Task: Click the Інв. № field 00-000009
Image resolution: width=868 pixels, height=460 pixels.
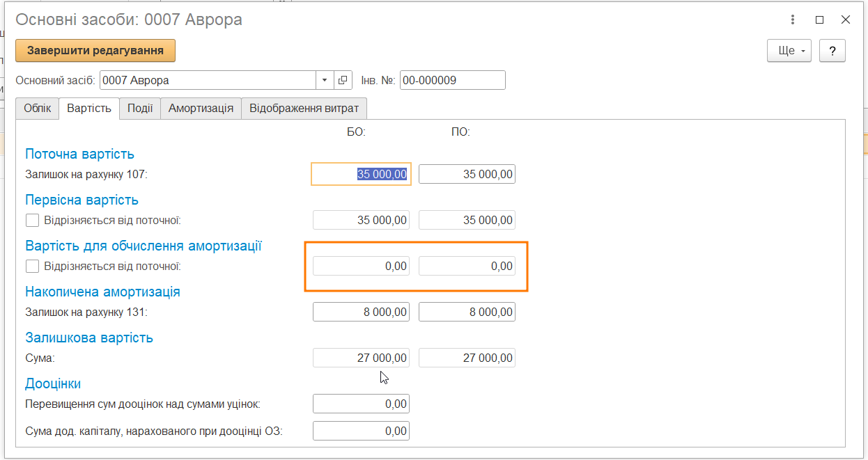Action: (x=452, y=80)
